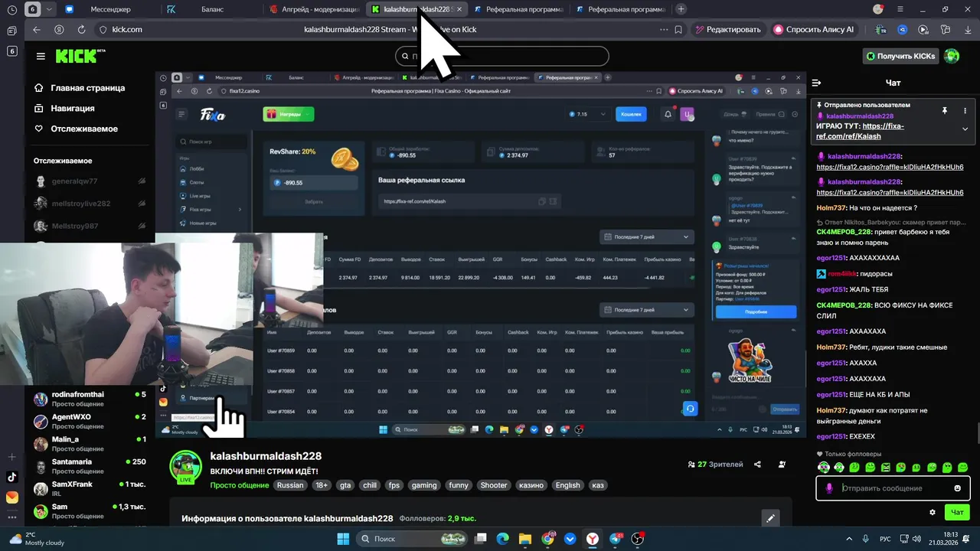The width and height of the screenshot is (980, 551).
Task: Click the Windows Start button
Action: click(x=343, y=539)
